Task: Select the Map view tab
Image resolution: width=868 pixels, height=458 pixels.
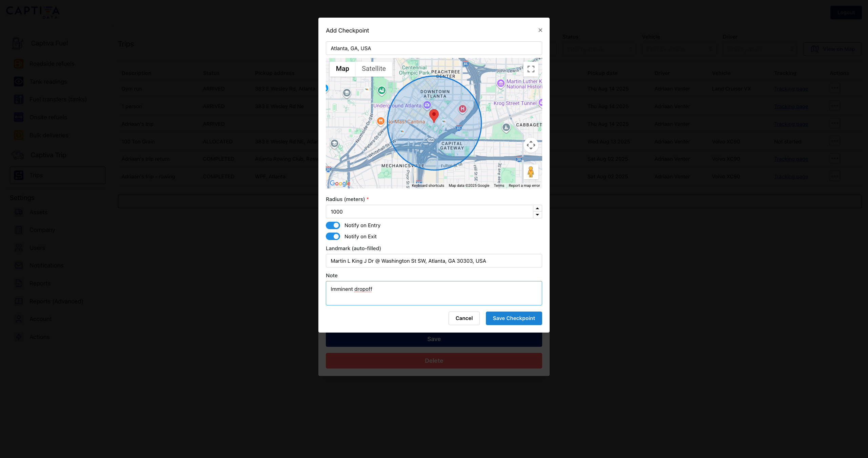Action: pos(342,69)
